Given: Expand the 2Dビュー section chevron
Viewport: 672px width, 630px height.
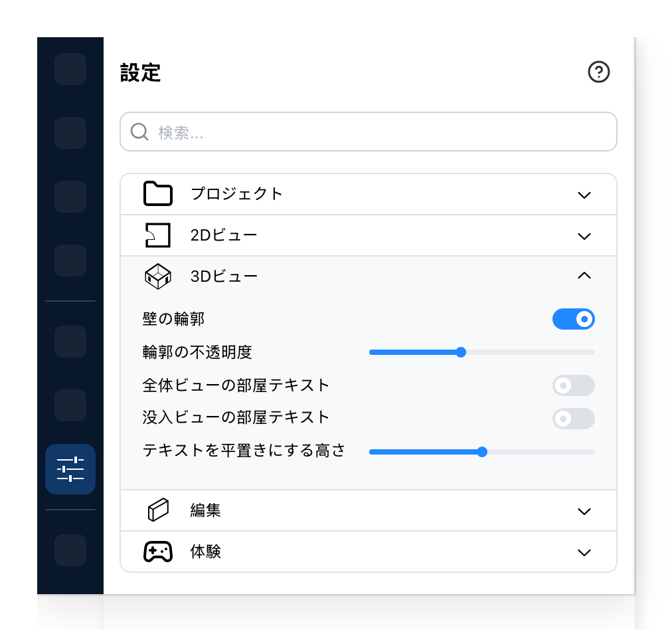Looking at the screenshot, I should coord(584,237).
